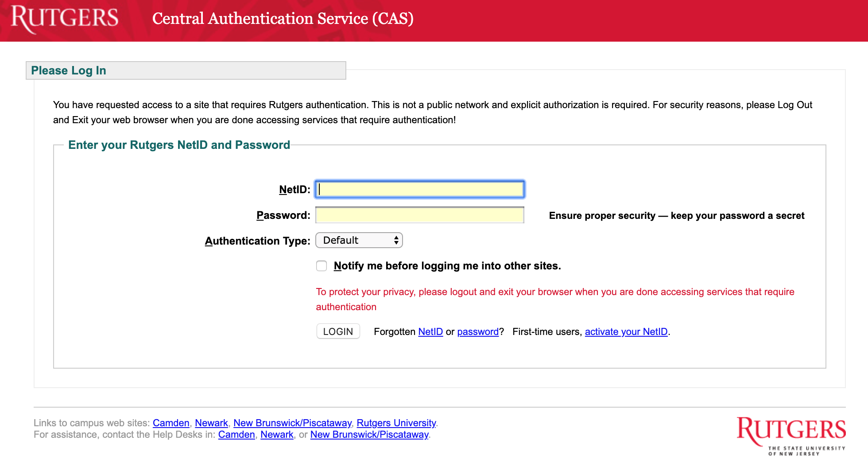Open the Rutgers University link
Viewport: 868px width, 467px height.
click(x=396, y=423)
